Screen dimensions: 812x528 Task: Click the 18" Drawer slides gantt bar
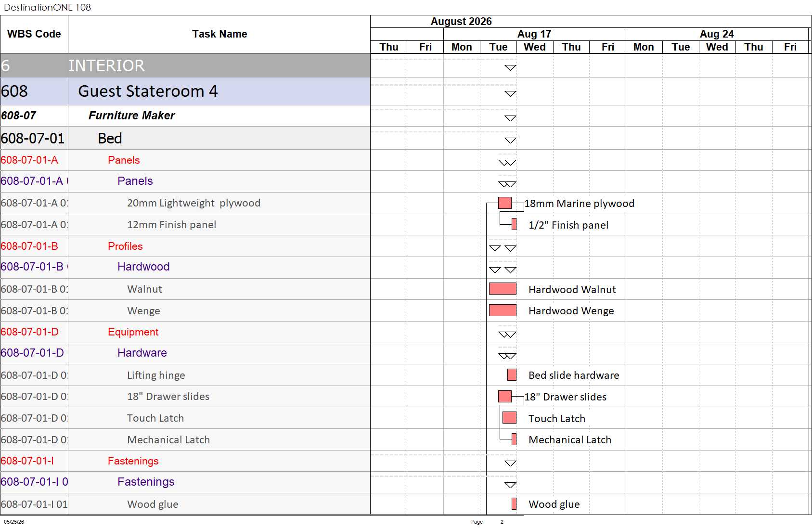pos(505,396)
